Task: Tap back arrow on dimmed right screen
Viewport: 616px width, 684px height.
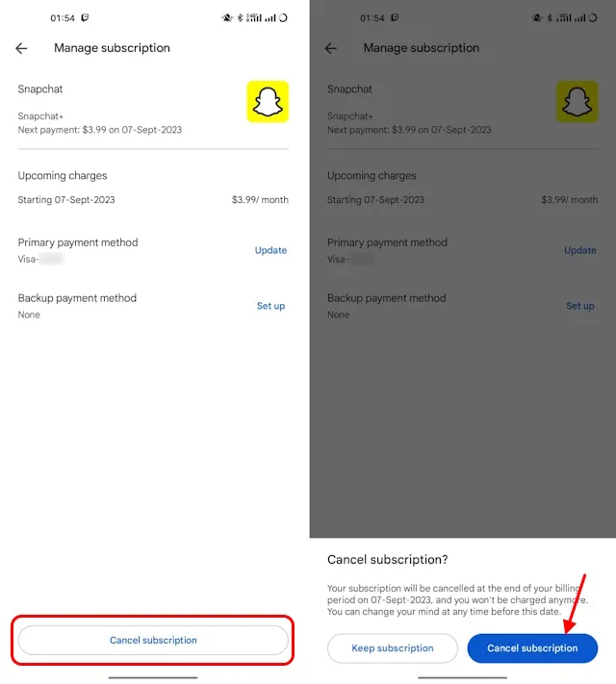Action: coord(331,48)
